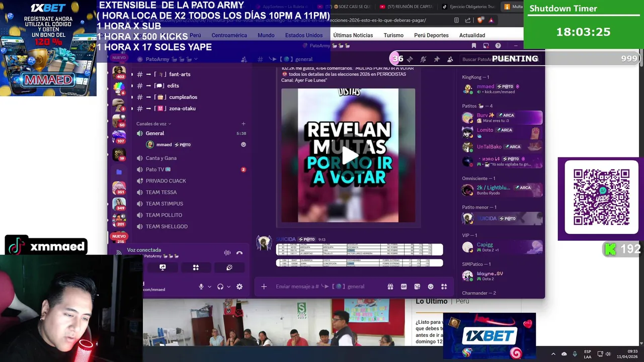The width and height of the screenshot is (644, 362).
Task: Create a new voice channel with plus
Action: click(x=244, y=124)
